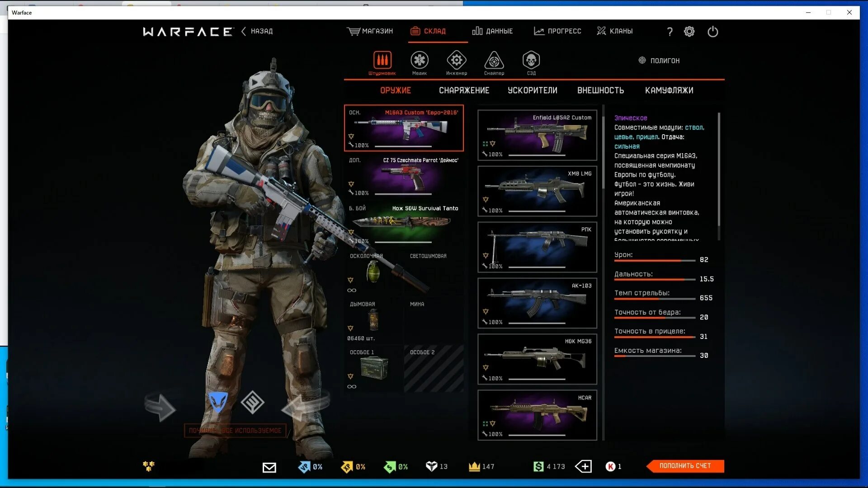Screen dimensions: 868x488
Task: Click the blue booster percentage icon
Action: coord(304,467)
